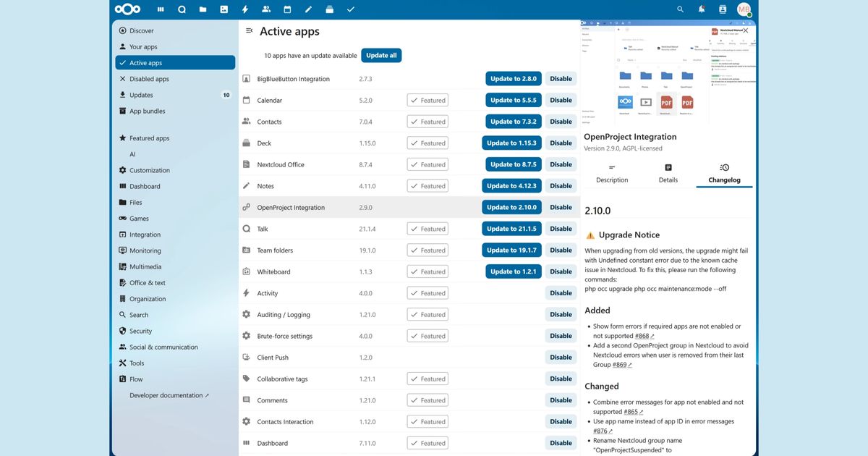868x456 pixels.
Task: Switch to Description tab
Action: pyautogui.click(x=612, y=174)
